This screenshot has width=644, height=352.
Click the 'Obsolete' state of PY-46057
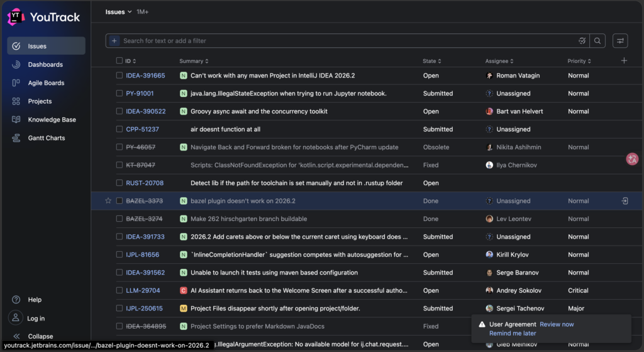[436, 147]
